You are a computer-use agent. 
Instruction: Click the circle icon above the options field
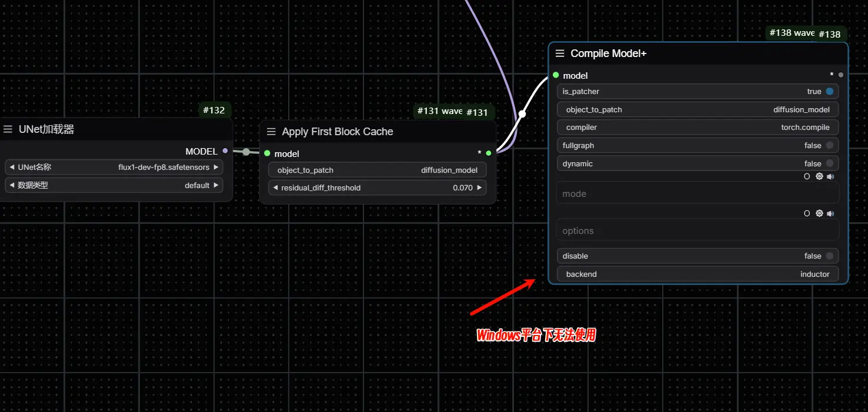[x=807, y=213]
